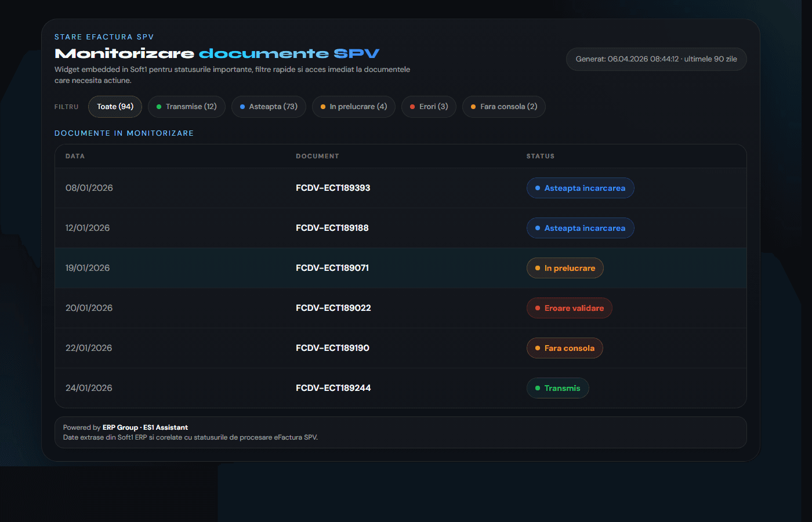
Task: Select the Toate (94) filter
Action: (x=115, y=107)
